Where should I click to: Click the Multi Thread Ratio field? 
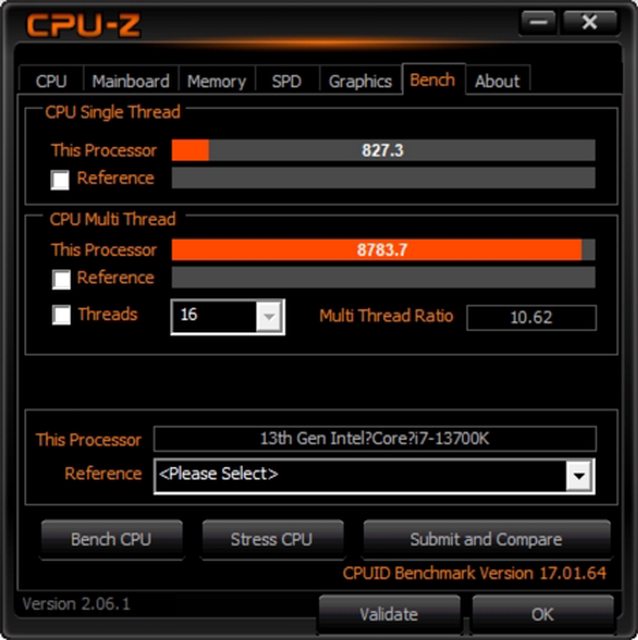[x=531, y=318]
